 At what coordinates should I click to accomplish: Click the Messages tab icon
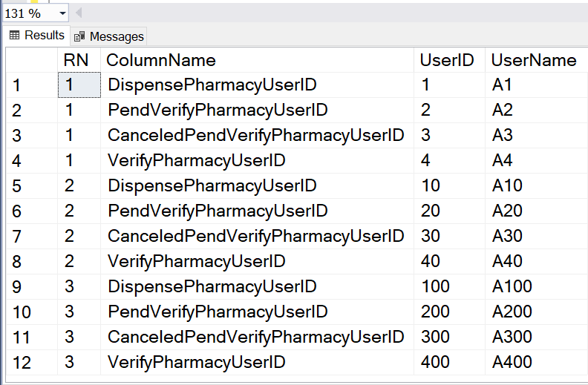pyautogui.click(x=80, y=36)
